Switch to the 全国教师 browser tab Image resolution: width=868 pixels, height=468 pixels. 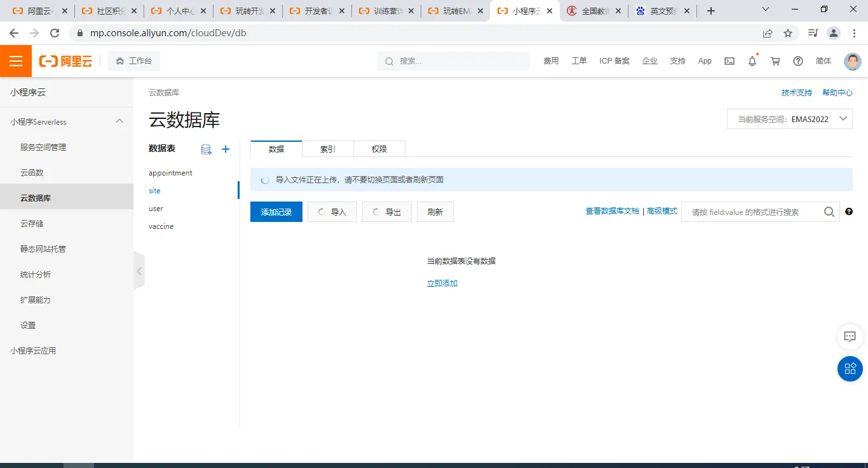coord(593,11)
